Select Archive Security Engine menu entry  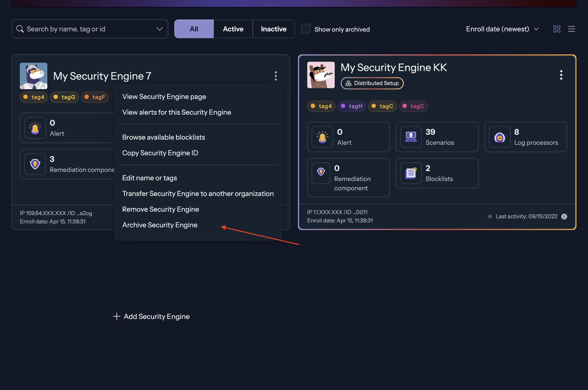click(160, 225)
